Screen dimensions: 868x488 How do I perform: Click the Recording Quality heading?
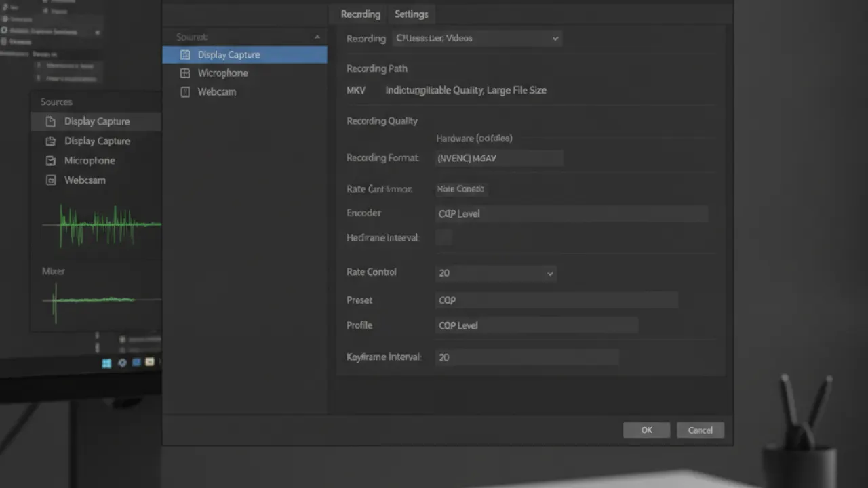382,121
